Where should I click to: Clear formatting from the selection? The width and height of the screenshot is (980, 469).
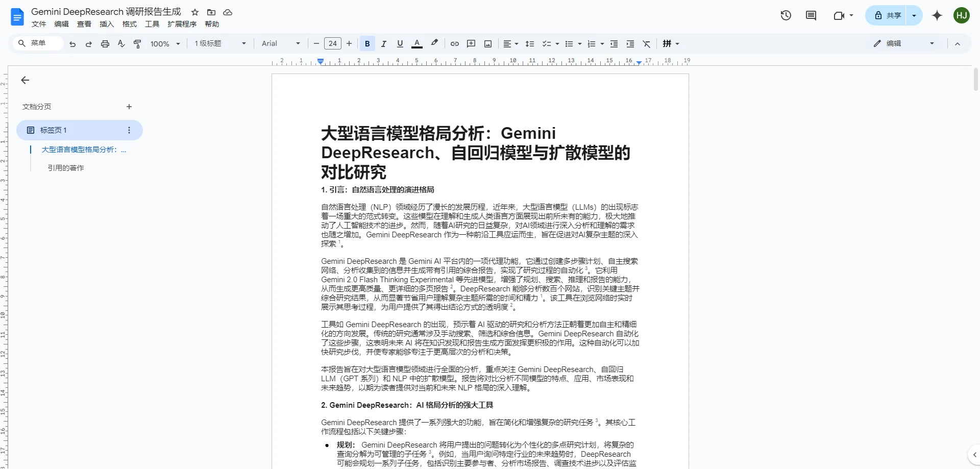[647, 44]
